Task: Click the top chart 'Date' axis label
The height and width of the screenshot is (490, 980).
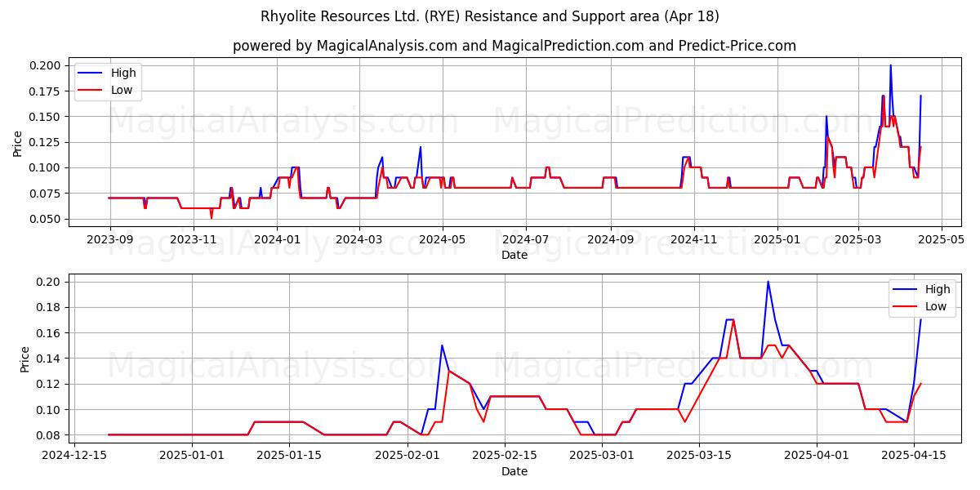Action: click(x=514, y=255)
